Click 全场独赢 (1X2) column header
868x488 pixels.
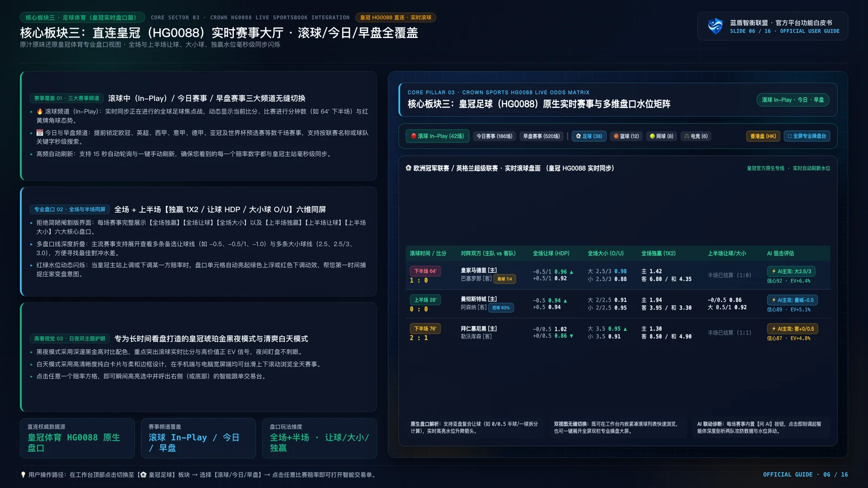(658, 253)
